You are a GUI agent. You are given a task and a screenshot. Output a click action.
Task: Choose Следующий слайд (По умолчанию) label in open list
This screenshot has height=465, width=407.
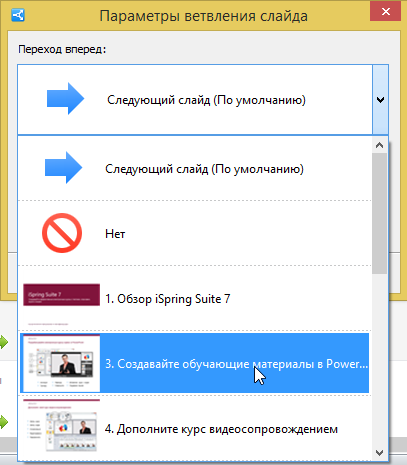pos(204,169)
